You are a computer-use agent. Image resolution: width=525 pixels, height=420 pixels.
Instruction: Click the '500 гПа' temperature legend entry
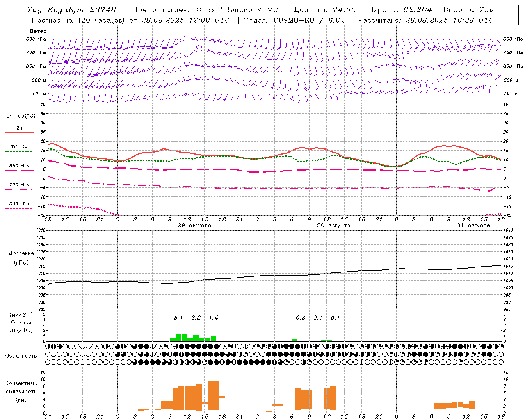tap(19, 204)
